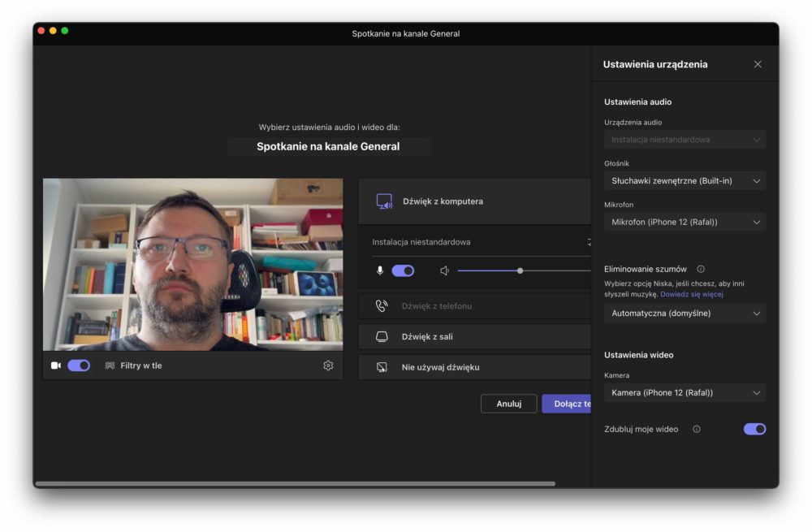Click info icon beside Eliminowanie szumów
812x532 pixels.
pyautogui.click(x=701, y=270)
